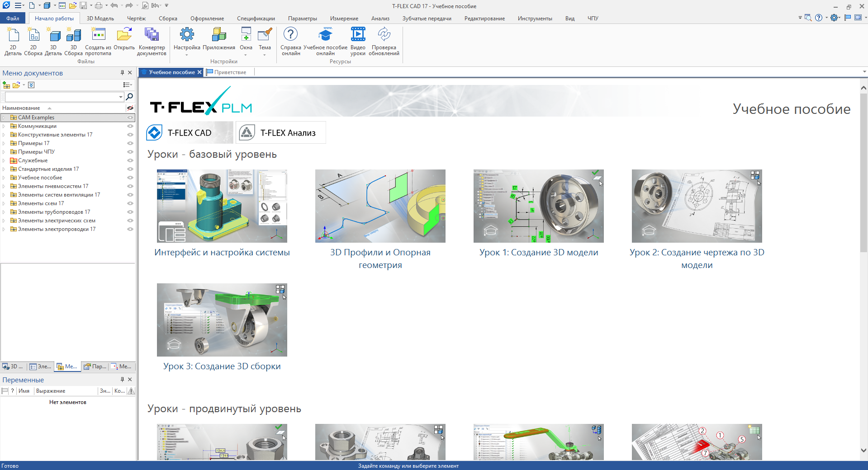Image resolution: width=868 pixels, height=470 pixels.
Task: Toggle the hidden-items column eye header
Action: [130, 108]
